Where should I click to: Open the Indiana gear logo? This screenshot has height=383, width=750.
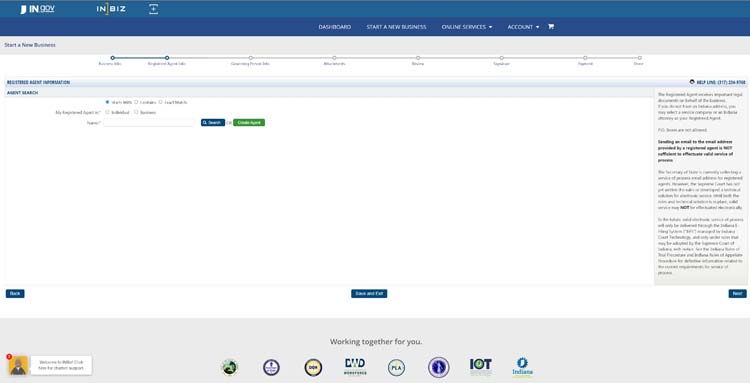click(522, 367)
